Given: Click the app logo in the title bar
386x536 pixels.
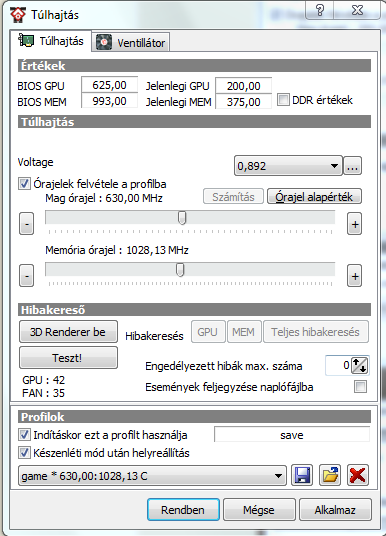Looking at the screenshot, I should (17, 15).
